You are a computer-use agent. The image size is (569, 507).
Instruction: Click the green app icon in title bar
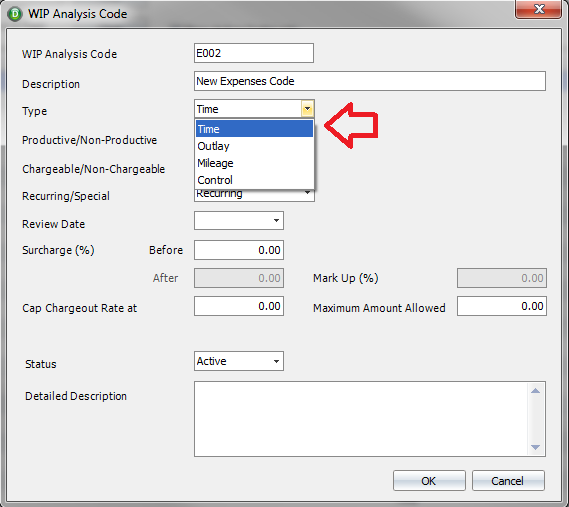pyautogui.click(x=15, y=14)
